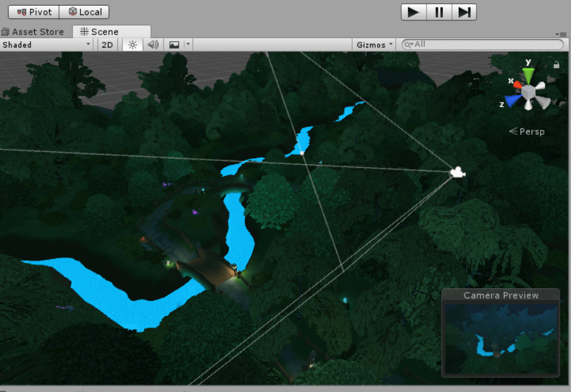The image size is (571, 392).
Task: Select the Scene tab
Action: coord(112,32)
